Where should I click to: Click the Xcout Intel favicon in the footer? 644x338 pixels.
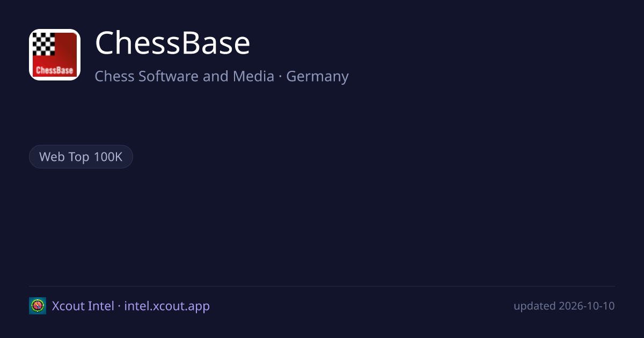click(x=38, y=306)
